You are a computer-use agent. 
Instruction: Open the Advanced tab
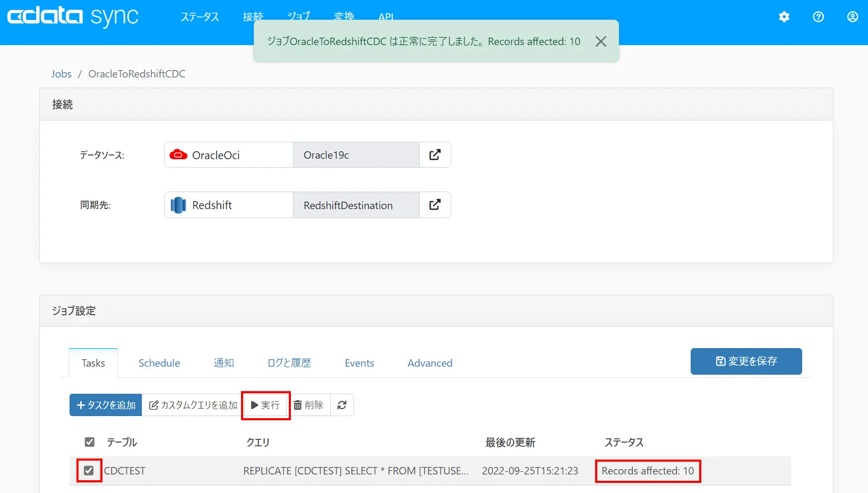tap(430, 363)
